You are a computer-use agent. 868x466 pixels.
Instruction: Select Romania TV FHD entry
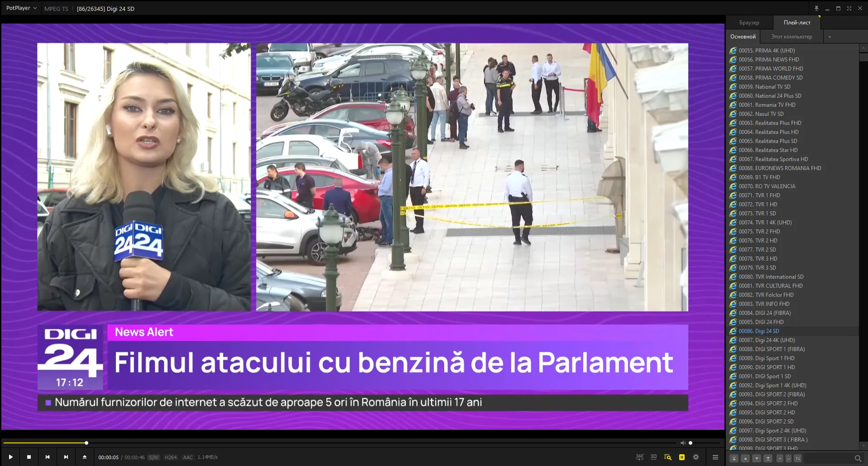click(792, 105)
